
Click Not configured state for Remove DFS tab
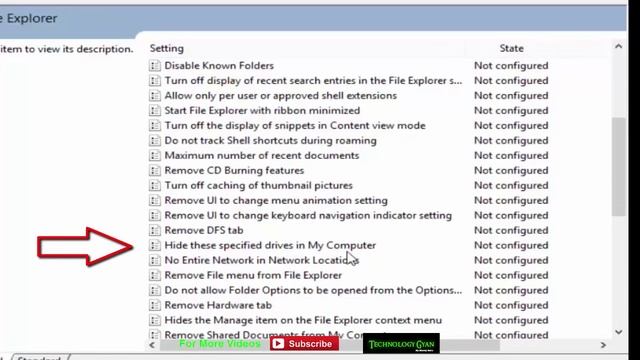511,230
